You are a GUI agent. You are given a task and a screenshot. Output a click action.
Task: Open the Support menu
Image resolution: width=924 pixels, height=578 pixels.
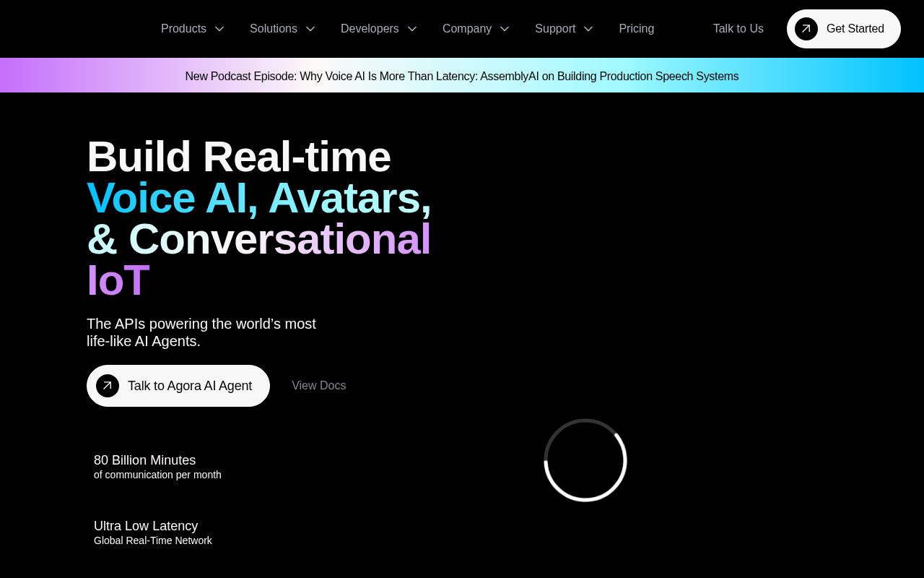(555, 29)
